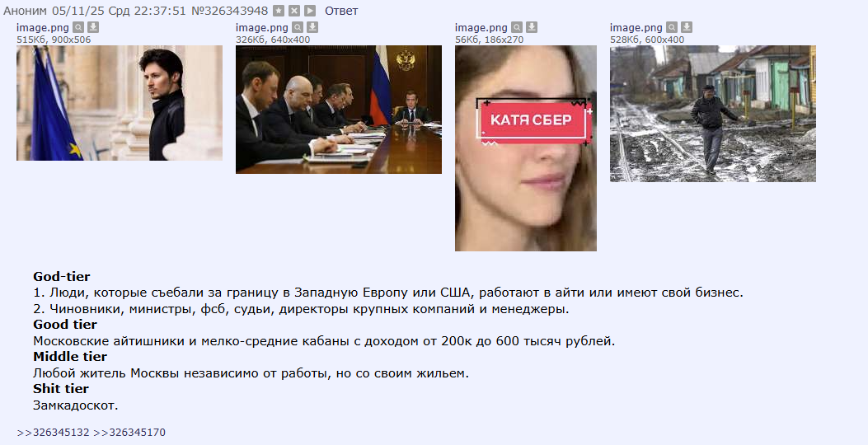
Task: Download the 640x400 image file
Action: coord(312,27)
